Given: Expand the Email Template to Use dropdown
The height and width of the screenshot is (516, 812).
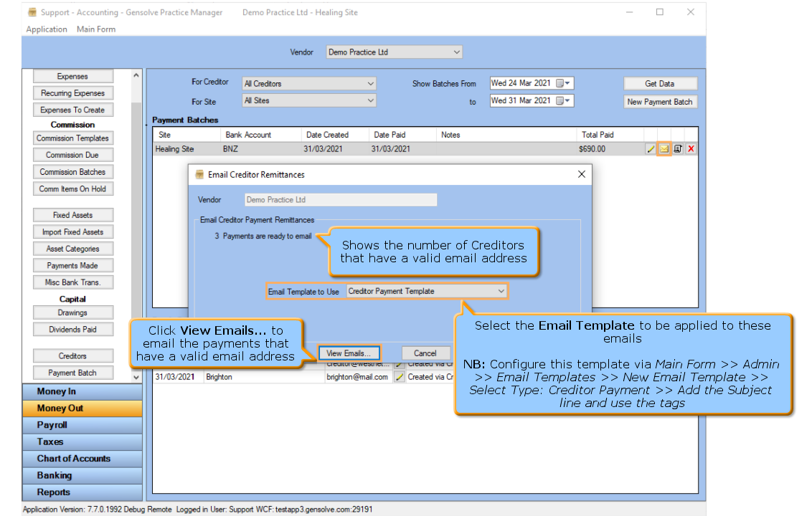Looking at the screenshot, I should pyautogui.click(x=501, y=292).
